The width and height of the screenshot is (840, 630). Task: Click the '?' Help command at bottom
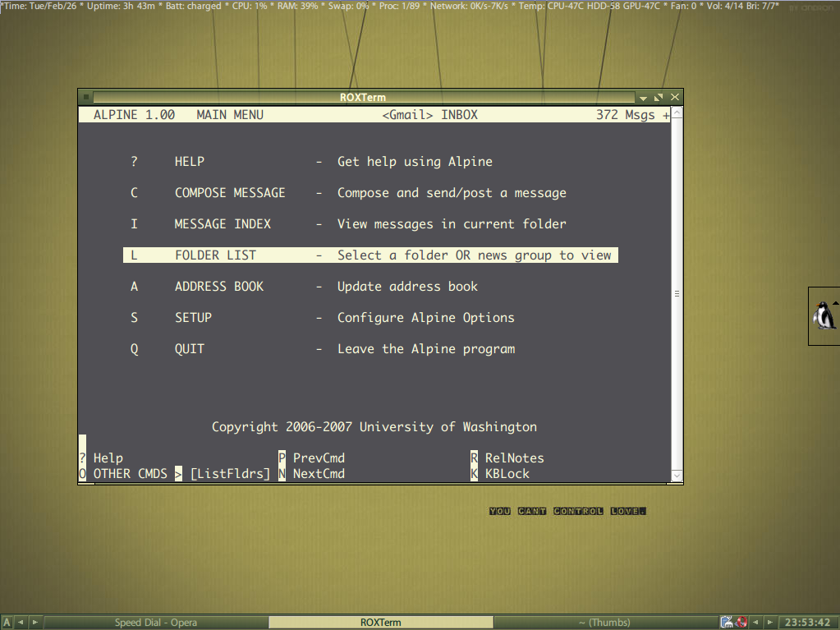[x=101, y=458]
